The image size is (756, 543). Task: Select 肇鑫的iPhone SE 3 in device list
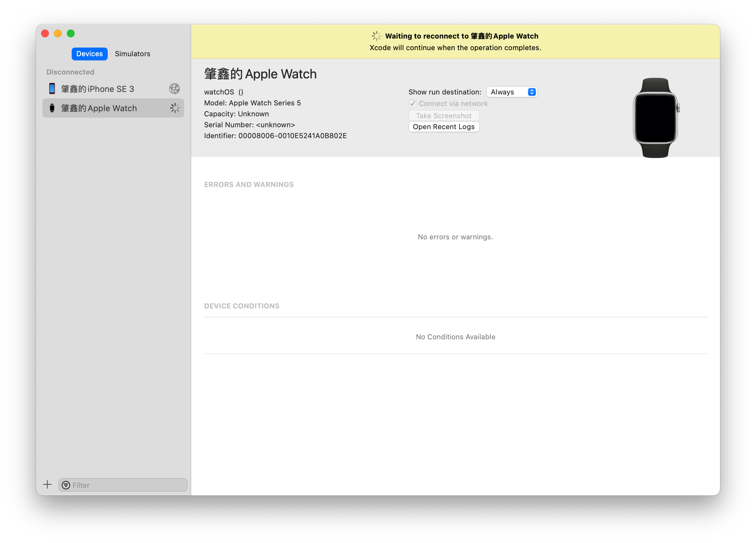pyautogui.click(x=98, y=89)
